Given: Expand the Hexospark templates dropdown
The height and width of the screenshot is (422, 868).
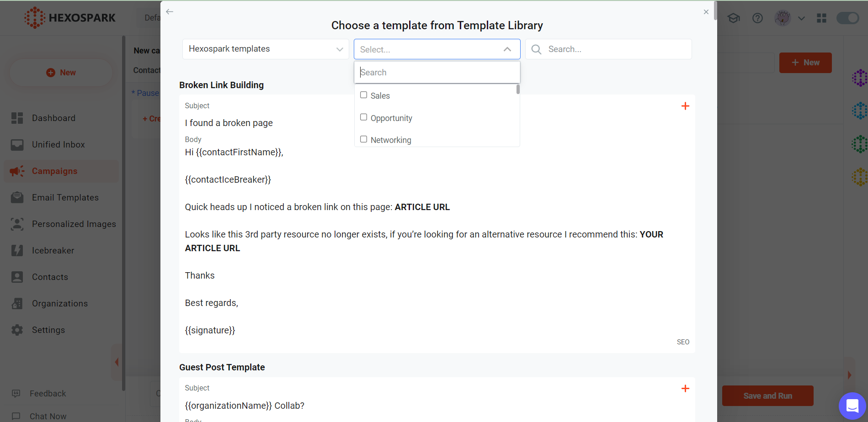Looking at the screenshot, I should [x=266, y=49].
